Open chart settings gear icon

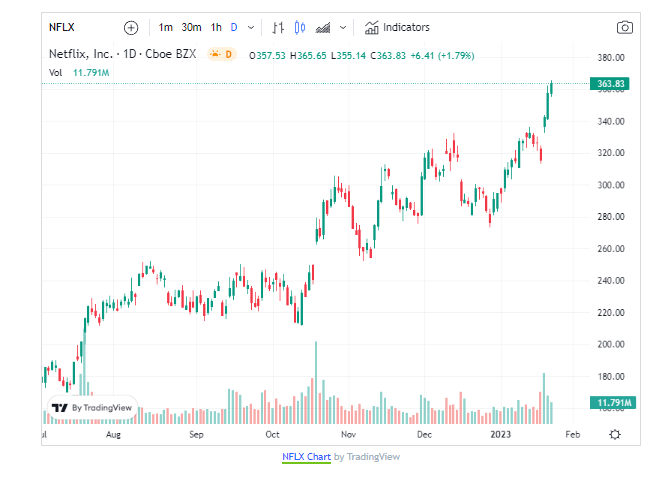615,434
